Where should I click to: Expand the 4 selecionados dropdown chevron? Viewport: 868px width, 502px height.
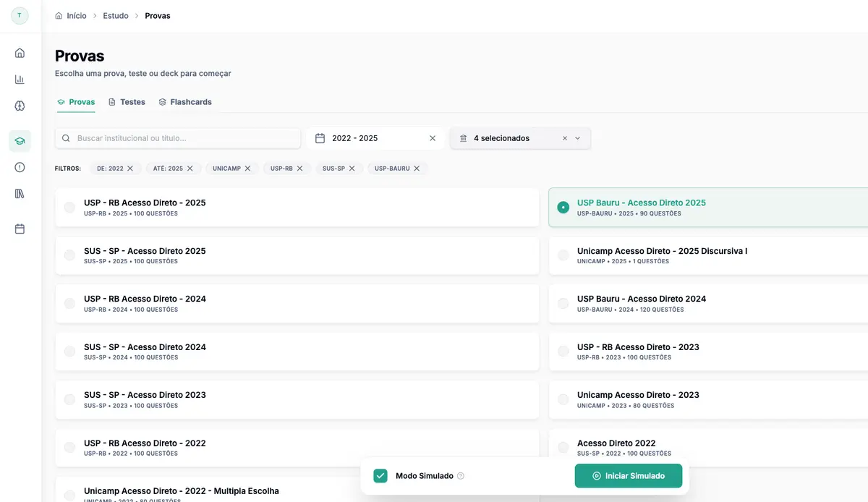coord(577,138)
